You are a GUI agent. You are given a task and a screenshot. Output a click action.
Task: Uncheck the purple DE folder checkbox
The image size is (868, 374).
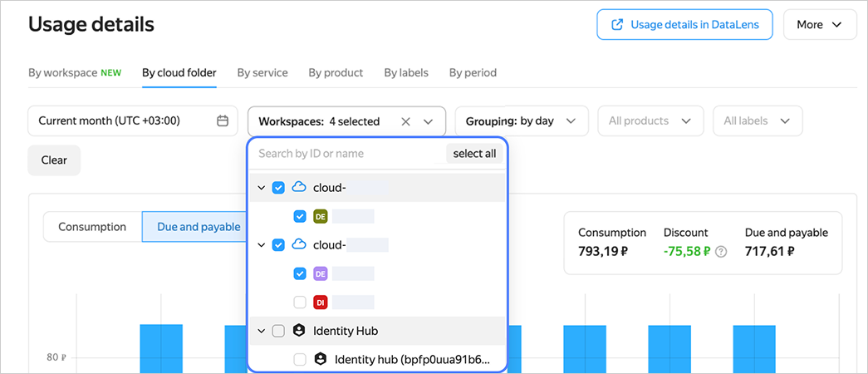(300, 273)
